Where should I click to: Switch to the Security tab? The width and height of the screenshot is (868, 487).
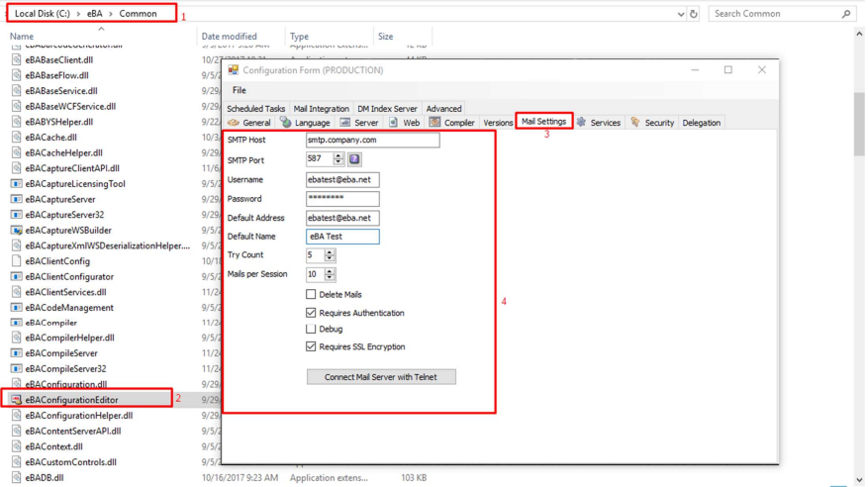(652, 123)
